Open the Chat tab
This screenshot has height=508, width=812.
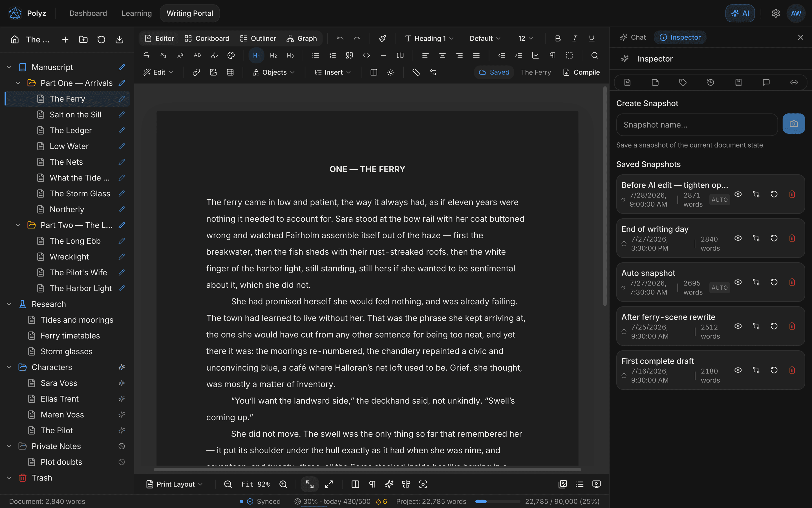633,37
